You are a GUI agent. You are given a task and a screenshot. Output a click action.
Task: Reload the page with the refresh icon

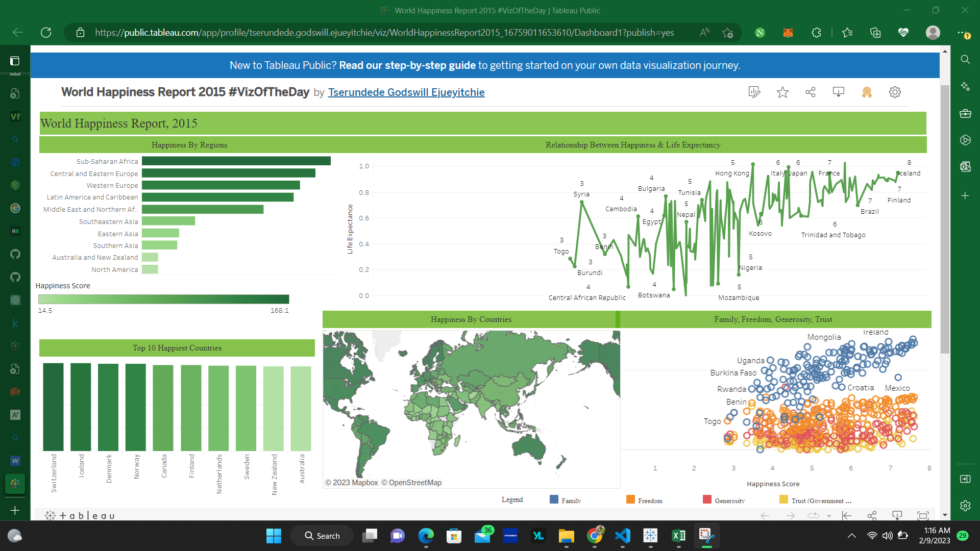click(x=46, y=32)
